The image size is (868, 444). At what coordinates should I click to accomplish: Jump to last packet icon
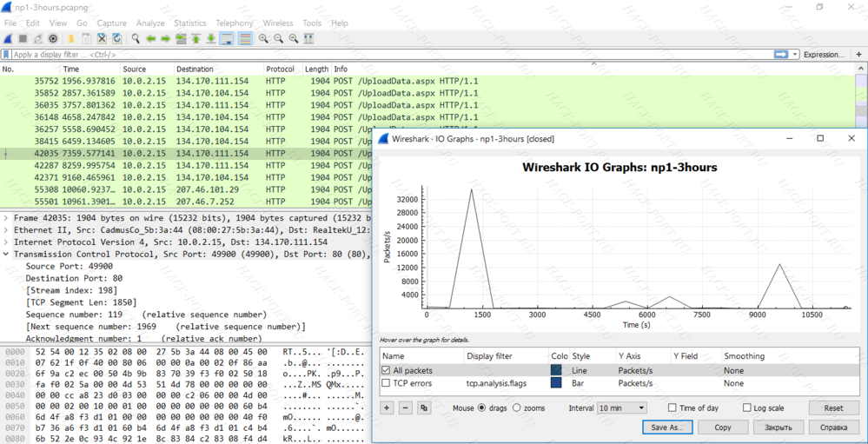211,39
